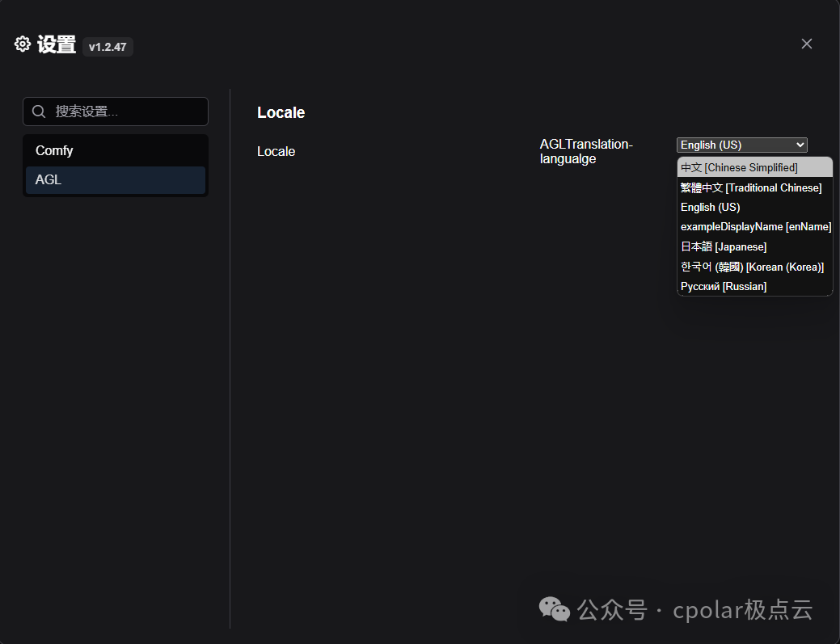Close the 设置 settings dialog
Screen dimensions: 840x644
coord(806,44)
